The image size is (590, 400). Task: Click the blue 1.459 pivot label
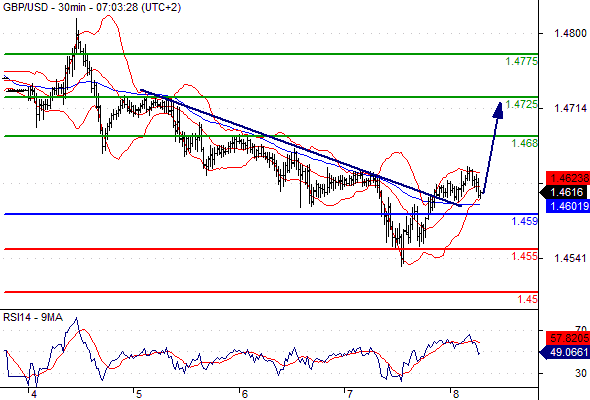click(x=525, y=221)
